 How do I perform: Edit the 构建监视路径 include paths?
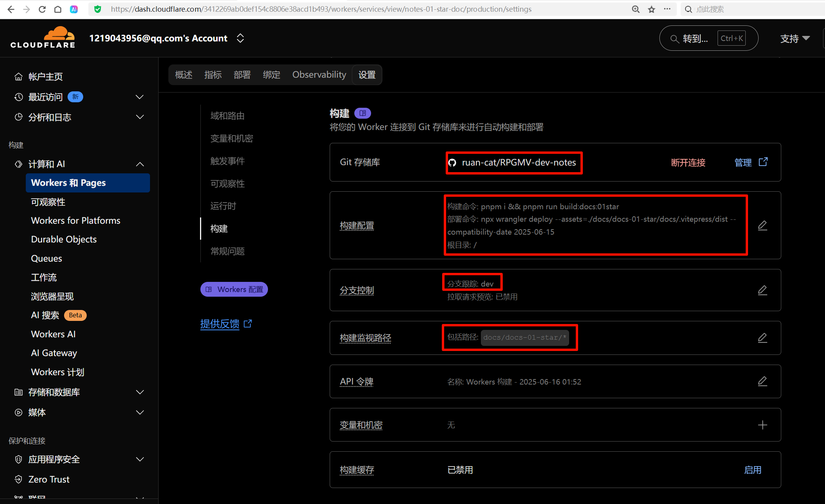click(762, 338)
